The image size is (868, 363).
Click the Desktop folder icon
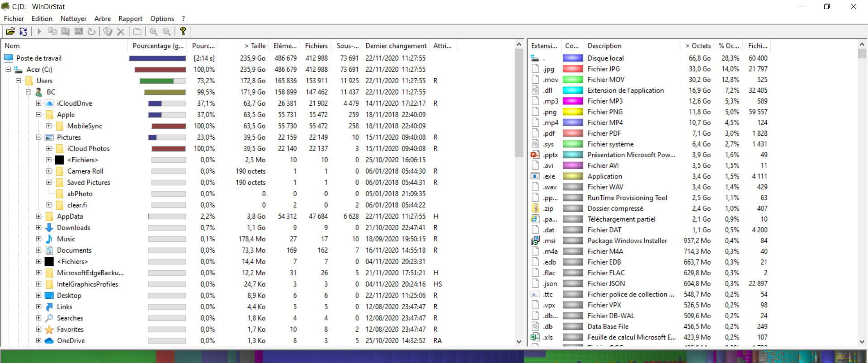pos(49,295)
